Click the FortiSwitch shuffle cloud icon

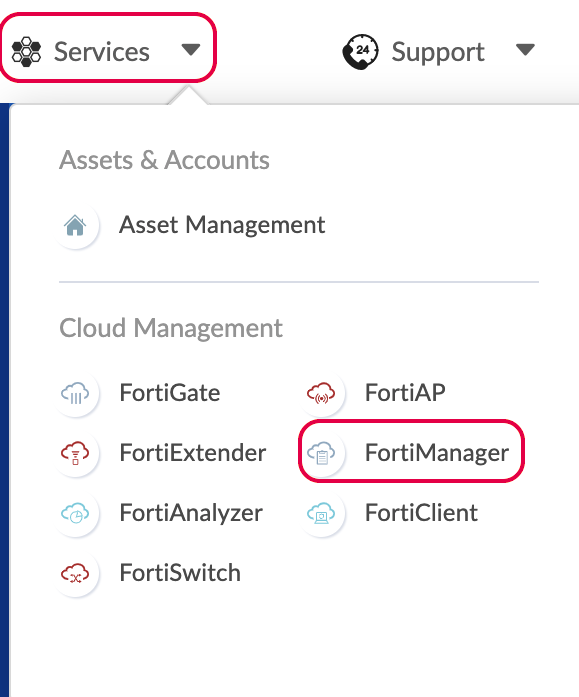click(x=75, y=573)
